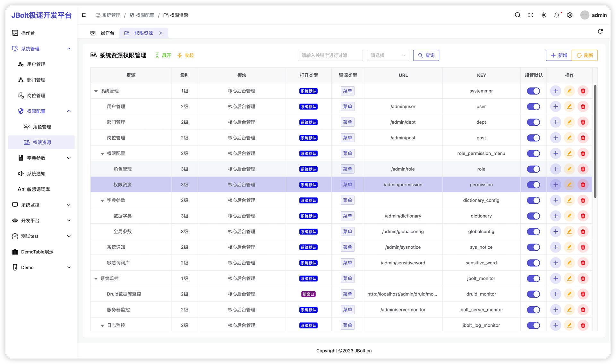Collapse the sidebar with the menu fold icon
Image resolution: width=616 pixels, height=364 pixels.
(x=84, y=15)
